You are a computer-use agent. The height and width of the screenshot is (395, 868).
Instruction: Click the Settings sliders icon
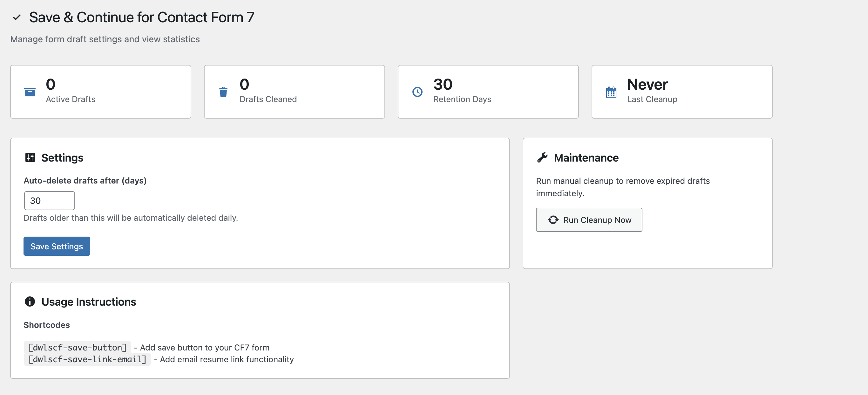click(30, 157)
